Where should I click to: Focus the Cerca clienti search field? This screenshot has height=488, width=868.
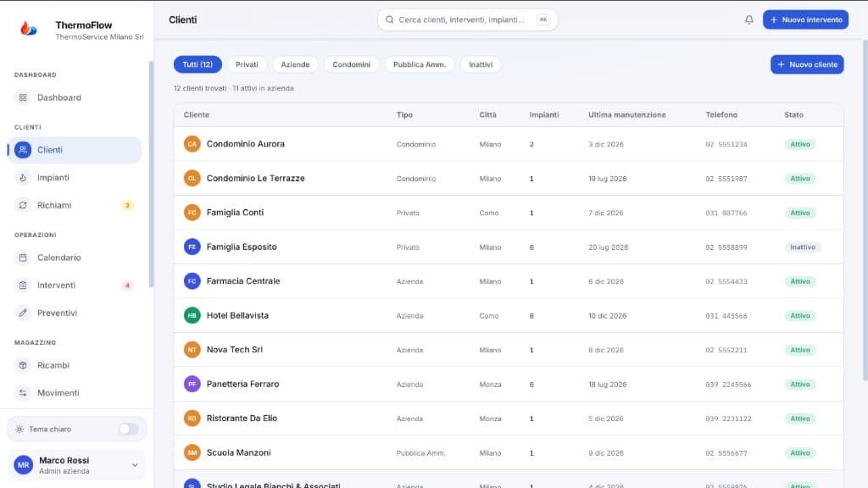click(467, 20)
